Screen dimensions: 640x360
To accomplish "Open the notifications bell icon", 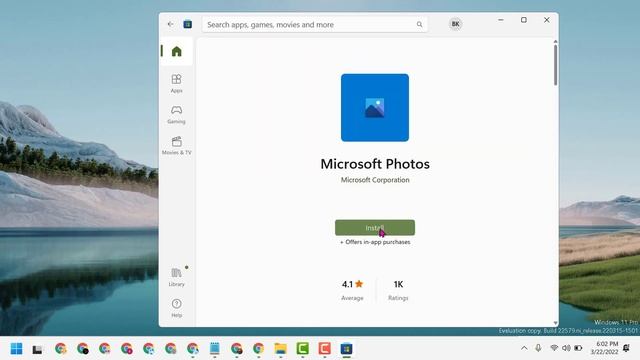I will point(626,348).
